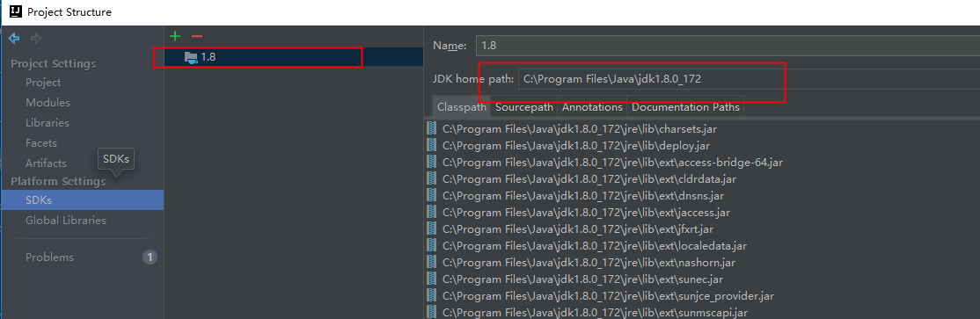Viewport: 980px width, 319px height.
Task: Add a new SDK with plus icon
Action: [176, 36]
